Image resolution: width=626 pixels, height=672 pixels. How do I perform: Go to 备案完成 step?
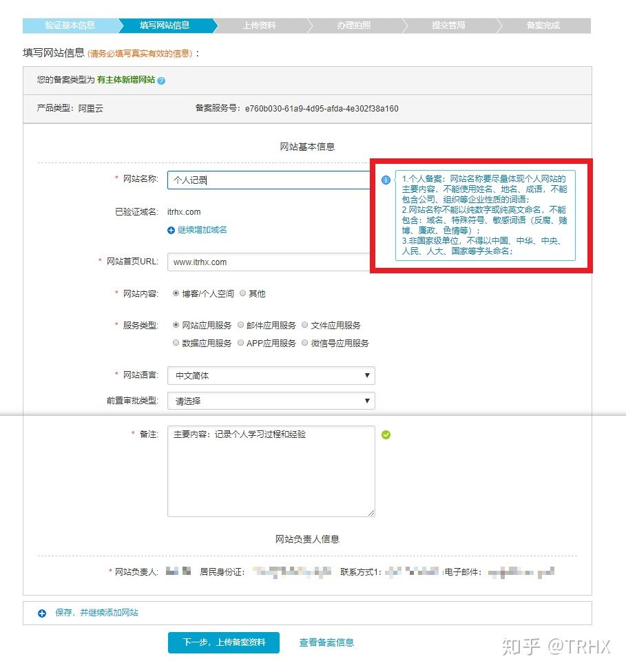[x=543, y=25]
